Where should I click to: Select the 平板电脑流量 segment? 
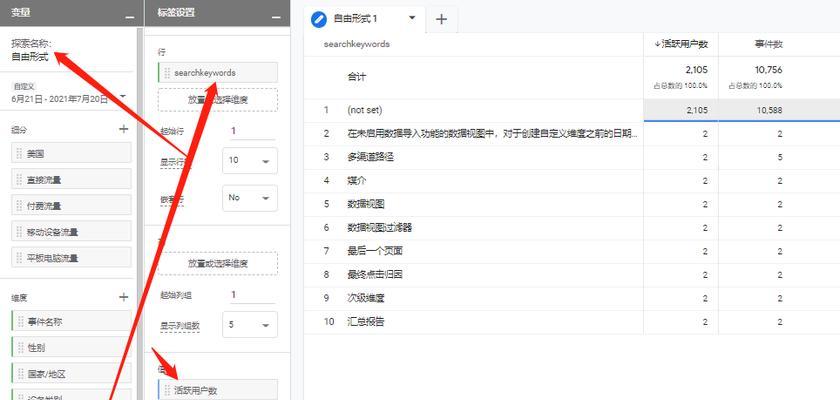[x=71, y=258]
